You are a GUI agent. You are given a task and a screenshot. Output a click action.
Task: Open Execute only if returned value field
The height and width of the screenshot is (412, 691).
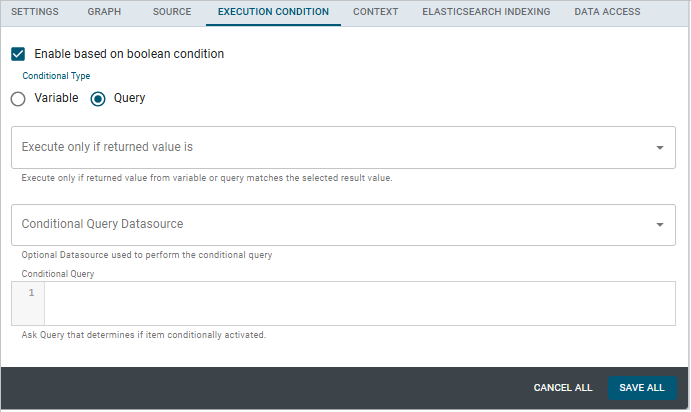click(x=330, y=147)
